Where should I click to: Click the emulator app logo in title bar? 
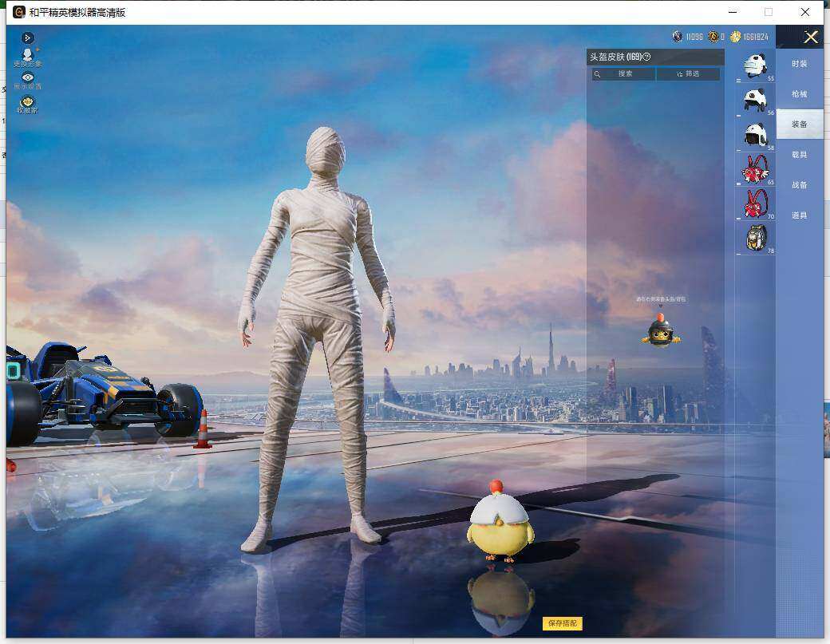point(19,12)
